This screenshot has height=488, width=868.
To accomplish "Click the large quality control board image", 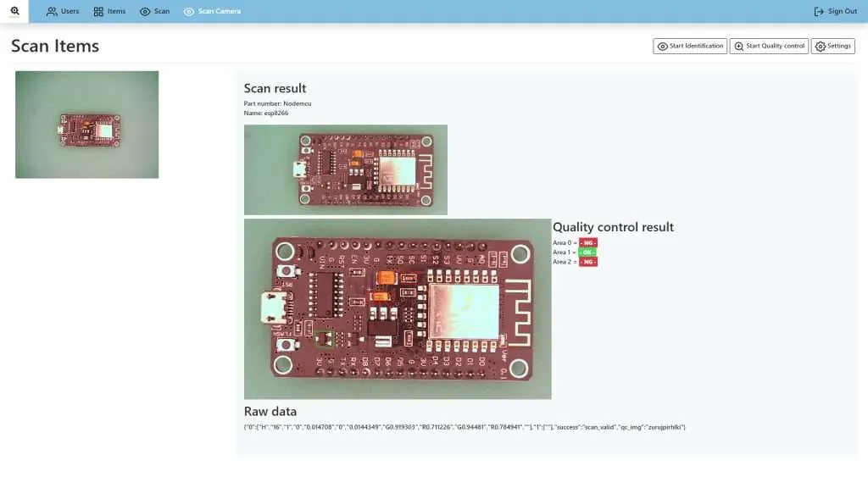I will click(x=398, y=308).
